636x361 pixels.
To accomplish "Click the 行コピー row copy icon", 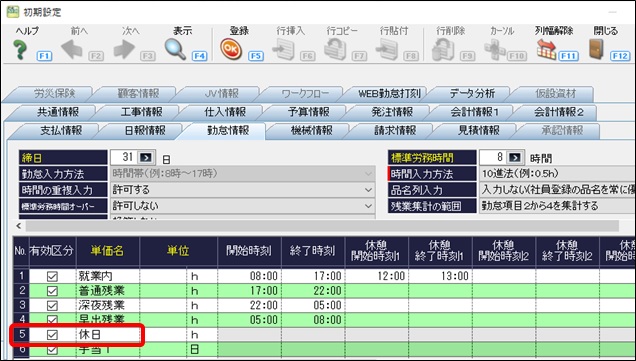I will click(x=335, y=50).
